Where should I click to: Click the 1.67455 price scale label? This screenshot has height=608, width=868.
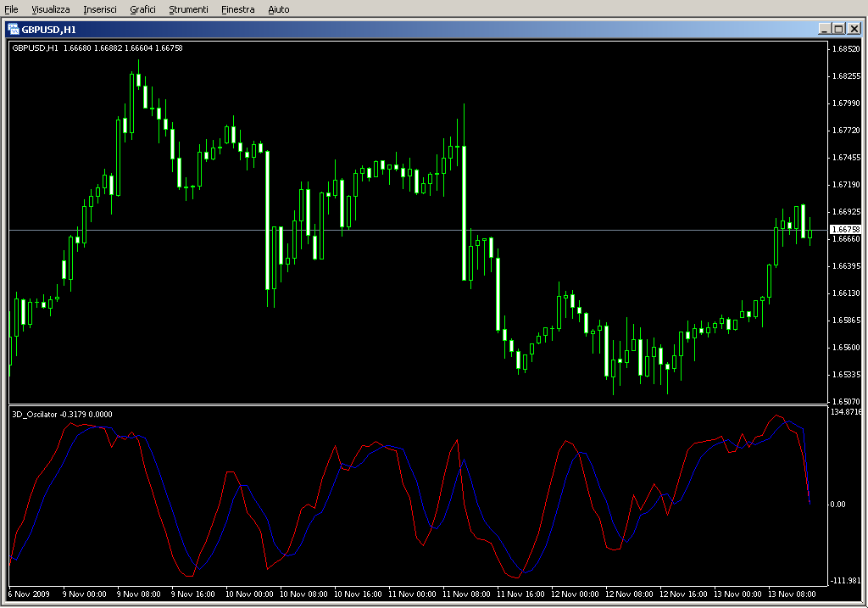pos(847,157)
